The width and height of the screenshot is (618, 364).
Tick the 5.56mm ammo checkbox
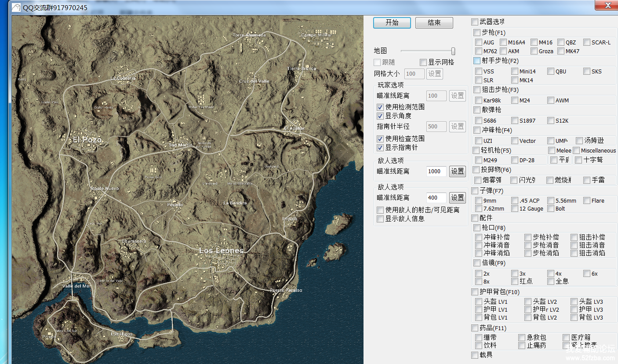[551, 200]
